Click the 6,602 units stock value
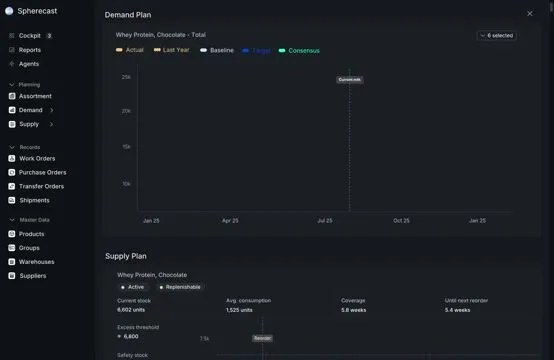This screenshot has width=554, height=360. tap(131, 310)
